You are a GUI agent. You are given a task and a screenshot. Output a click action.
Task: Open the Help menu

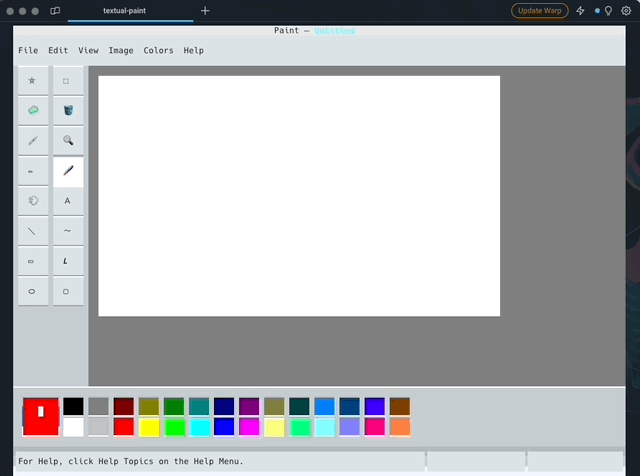tap(193, 50)
